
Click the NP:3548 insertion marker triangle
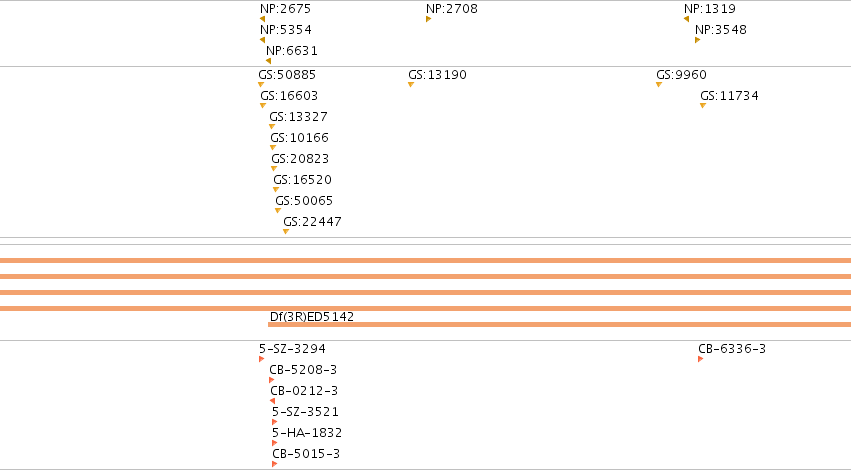point(697,40)
